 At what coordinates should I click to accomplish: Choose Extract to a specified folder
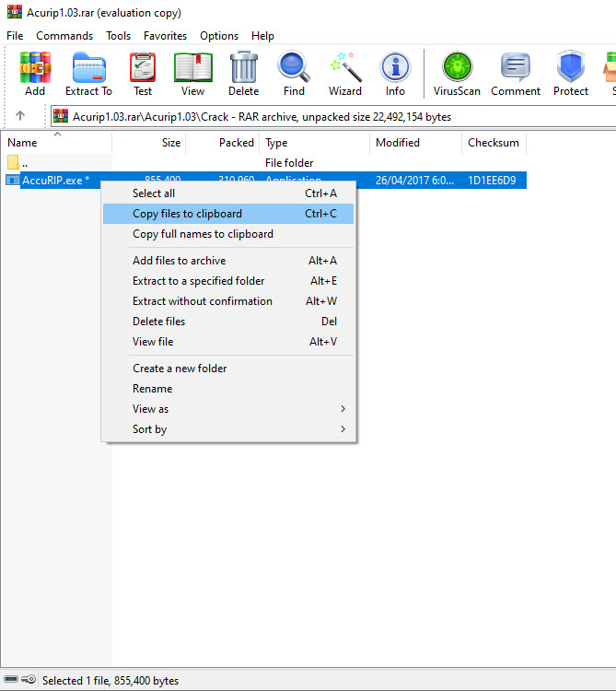tap(228, 281)
